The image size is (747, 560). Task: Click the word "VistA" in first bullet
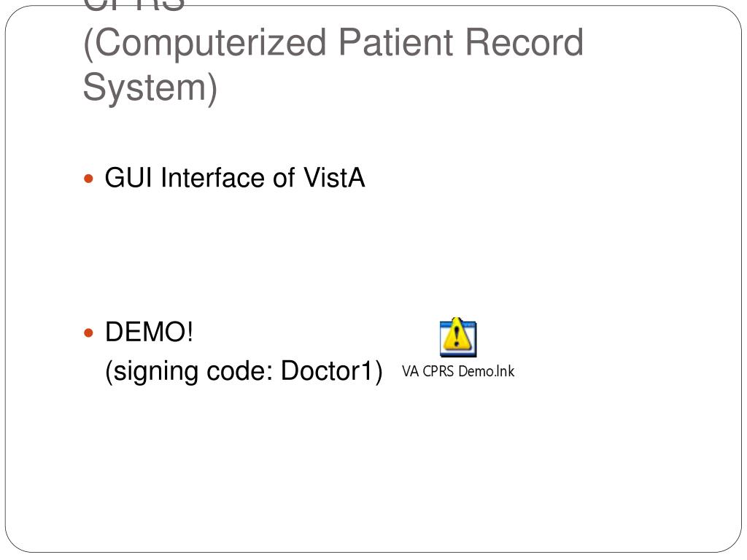click(334, 178)
